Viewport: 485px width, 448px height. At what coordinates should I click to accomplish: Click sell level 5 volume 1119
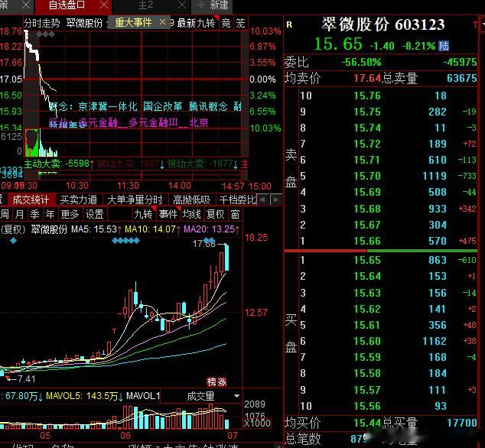tap(435, 177)
